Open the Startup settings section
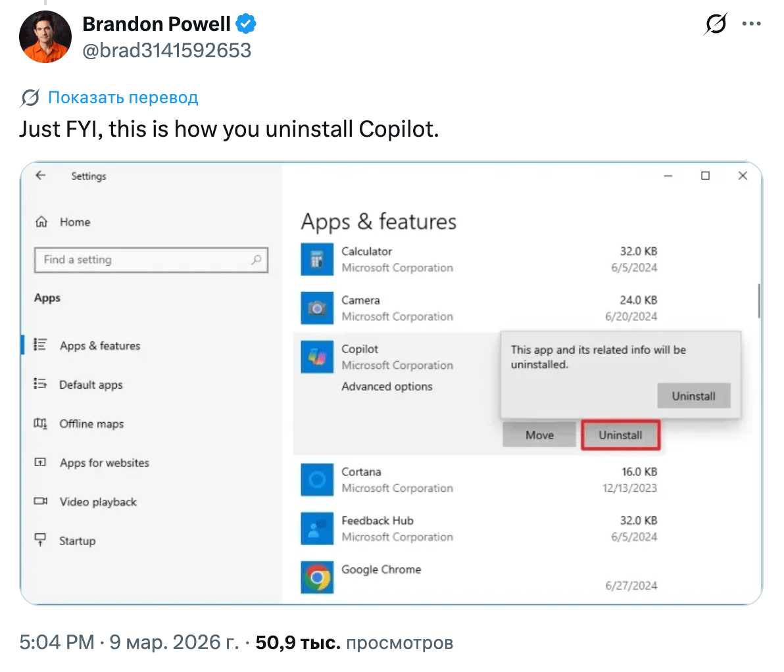This screenshot has width=784, height=672. click(x=77, y=541)
